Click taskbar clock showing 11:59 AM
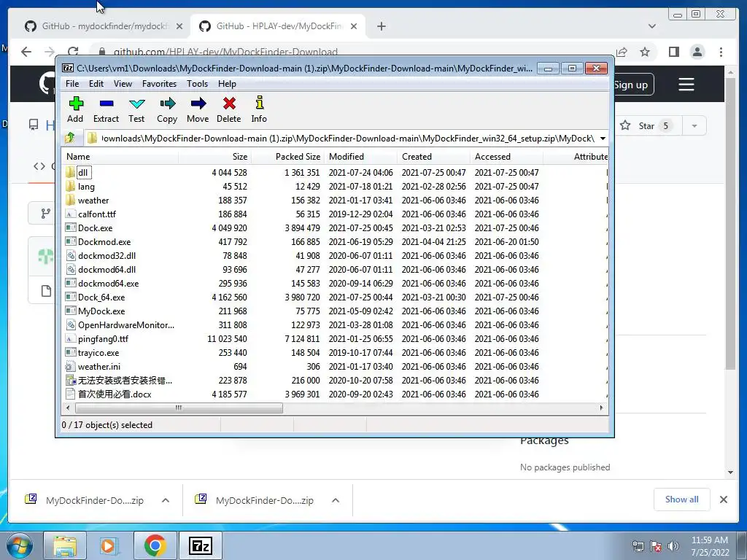 click(x=709, y=546)
